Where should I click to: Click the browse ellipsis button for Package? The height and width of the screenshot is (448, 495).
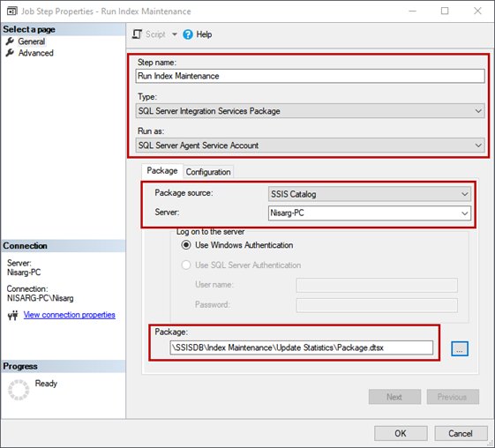(460, 348)
